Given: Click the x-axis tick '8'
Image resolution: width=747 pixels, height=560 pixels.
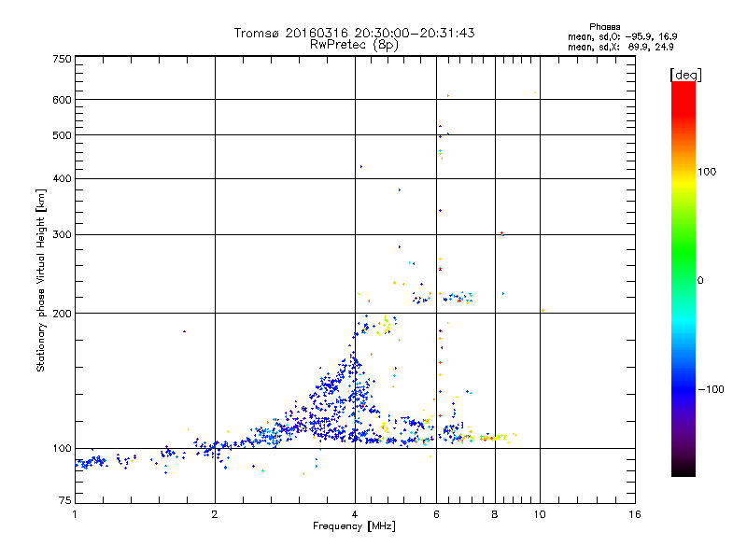Looking at the screenshot, I should (495, 514).
